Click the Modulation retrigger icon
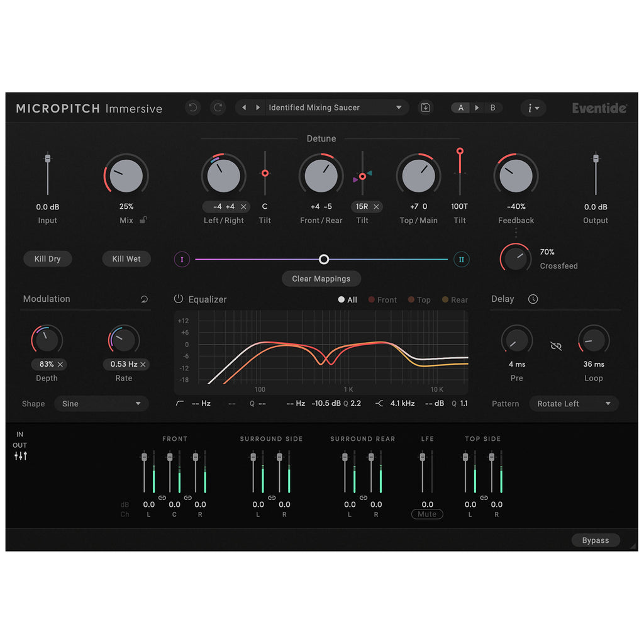 [144, 299]
